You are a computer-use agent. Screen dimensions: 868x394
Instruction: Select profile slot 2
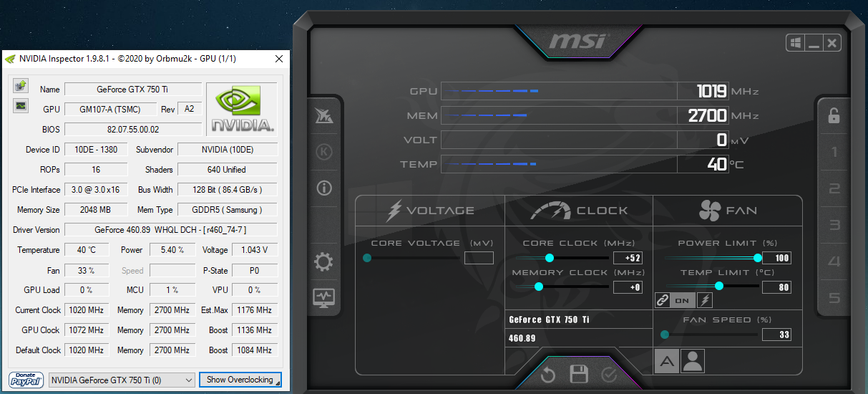pyautogui.click(x=834, y=189)
